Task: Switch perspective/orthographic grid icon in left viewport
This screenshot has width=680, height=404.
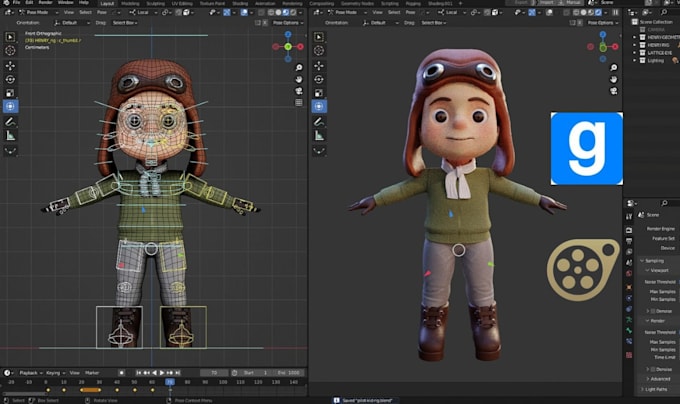Action: pyautogui.click(x=299, y=103)
